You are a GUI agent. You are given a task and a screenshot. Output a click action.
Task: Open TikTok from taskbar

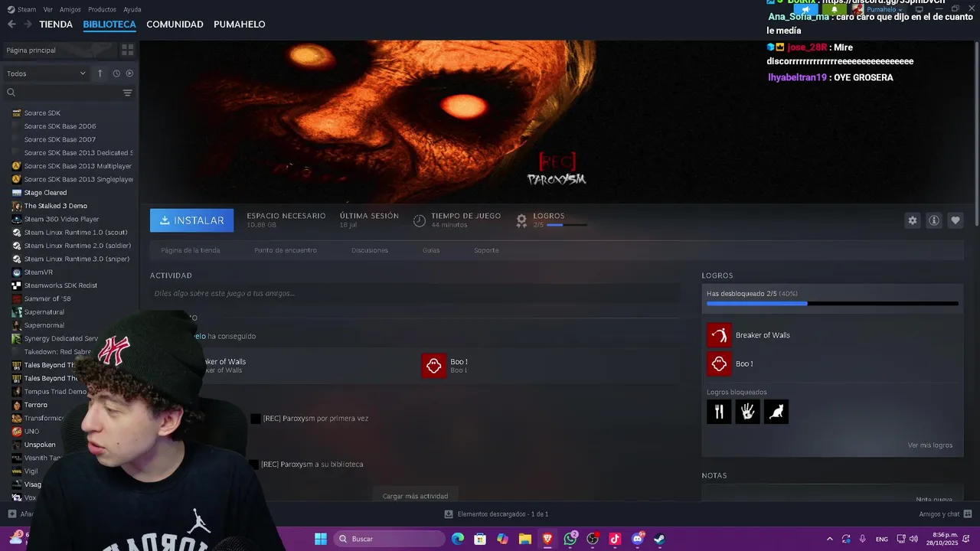(x=615, y=539)
